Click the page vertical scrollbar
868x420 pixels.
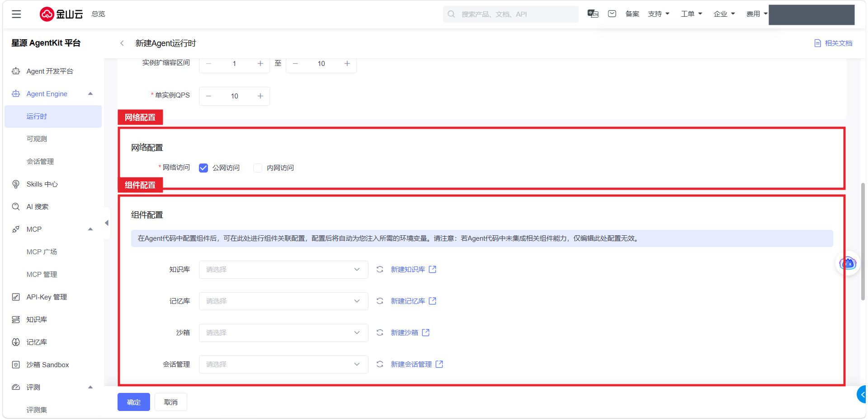(863, 242)
